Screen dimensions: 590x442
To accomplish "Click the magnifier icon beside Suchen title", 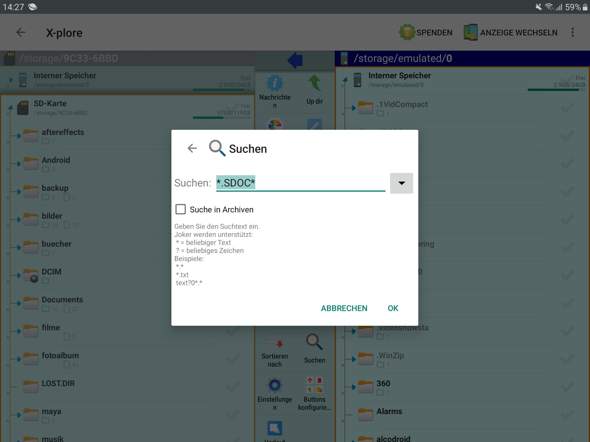I will tap(217, 148).
